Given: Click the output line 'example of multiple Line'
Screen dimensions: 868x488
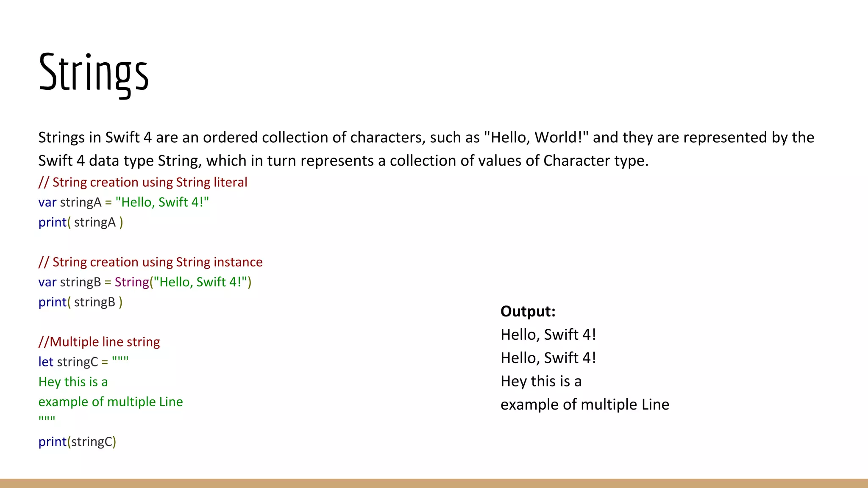Looking at the screenshot, I should [x=585, y=405].
